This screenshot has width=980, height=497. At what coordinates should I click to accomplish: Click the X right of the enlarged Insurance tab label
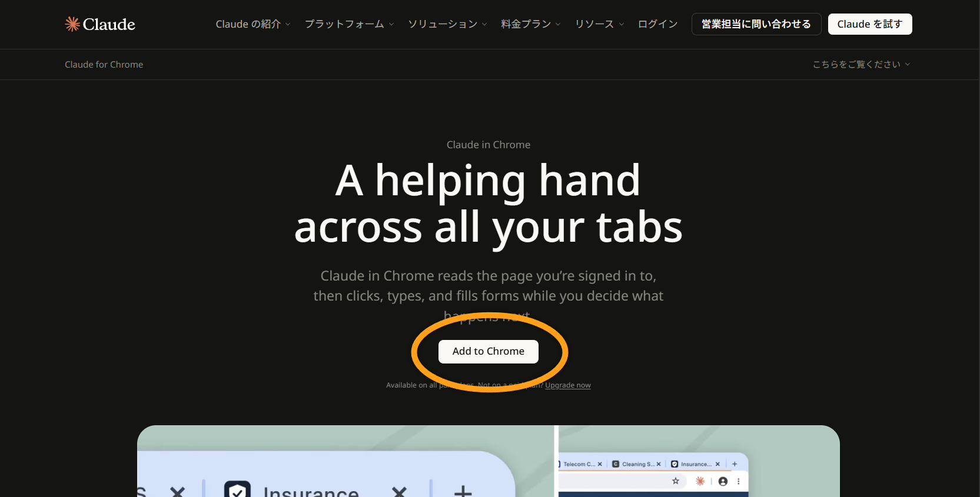pos(400,492)
